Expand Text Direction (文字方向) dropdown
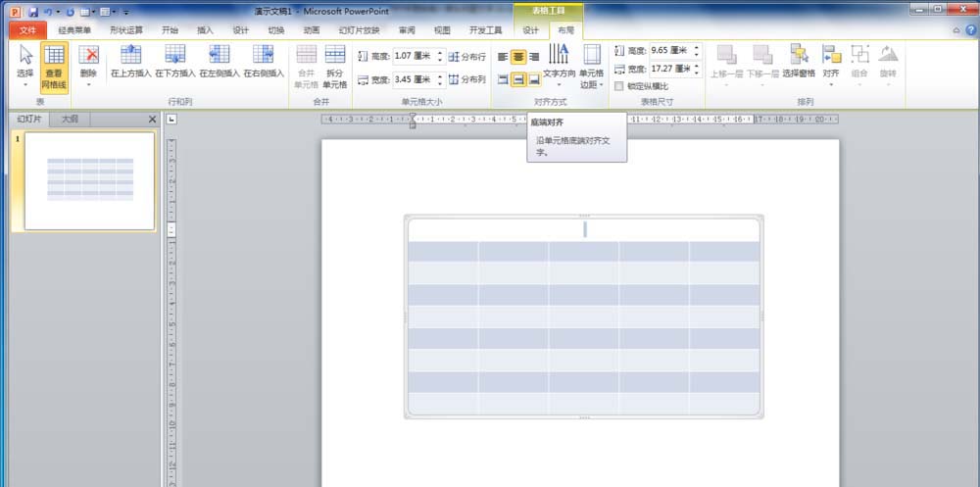The image size is (980, 487). (x=559, y=67)
